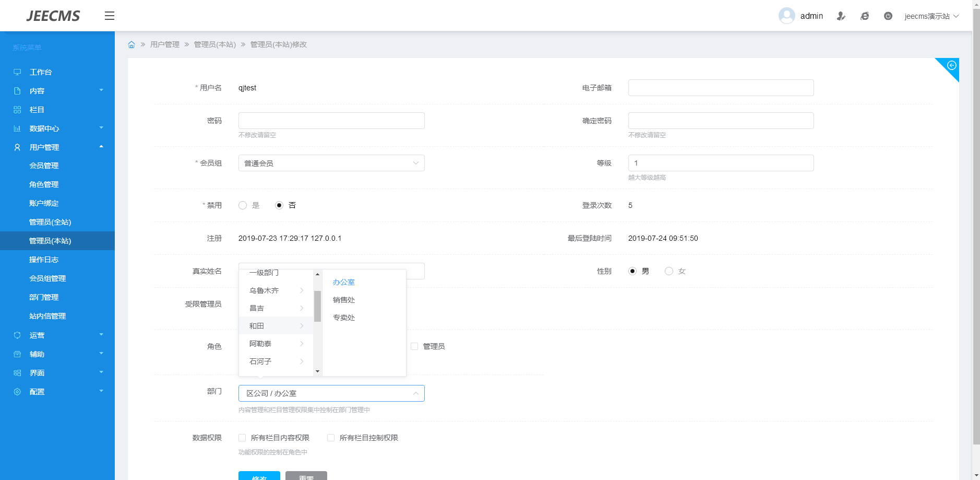Click the 配置 gear icon
The image size is (980, 480).
17,392
